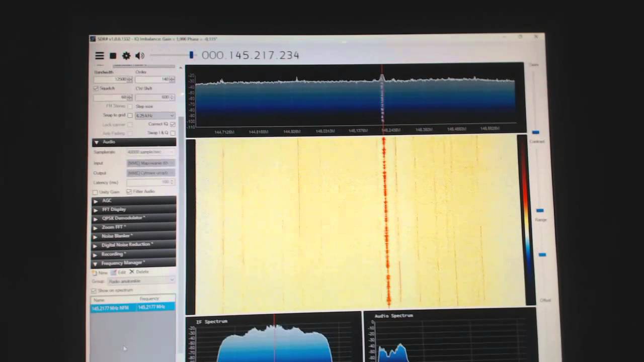Enable the Swap I & Q checkbox

pos(173,133)
